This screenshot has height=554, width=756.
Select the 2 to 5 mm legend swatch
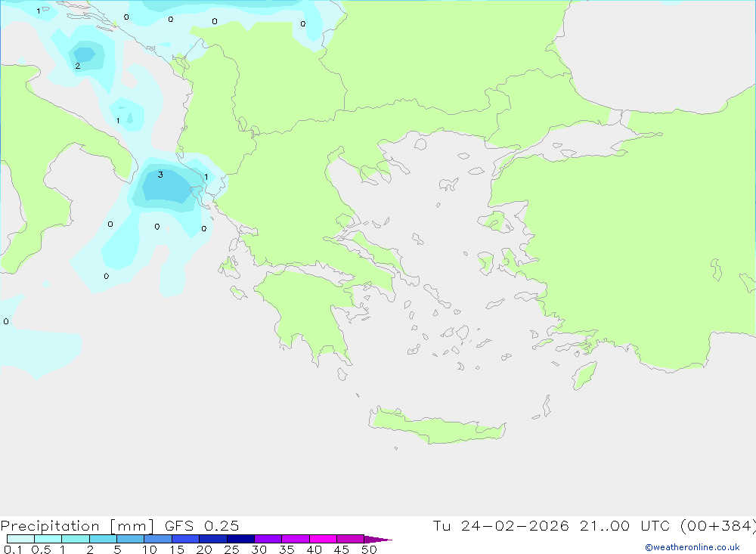tap(103, 539)
